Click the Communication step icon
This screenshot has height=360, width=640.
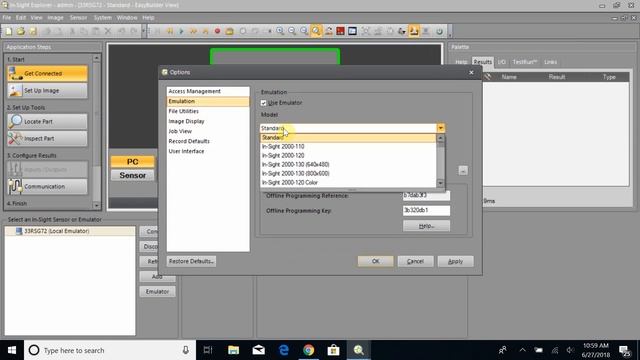(15, 187)
